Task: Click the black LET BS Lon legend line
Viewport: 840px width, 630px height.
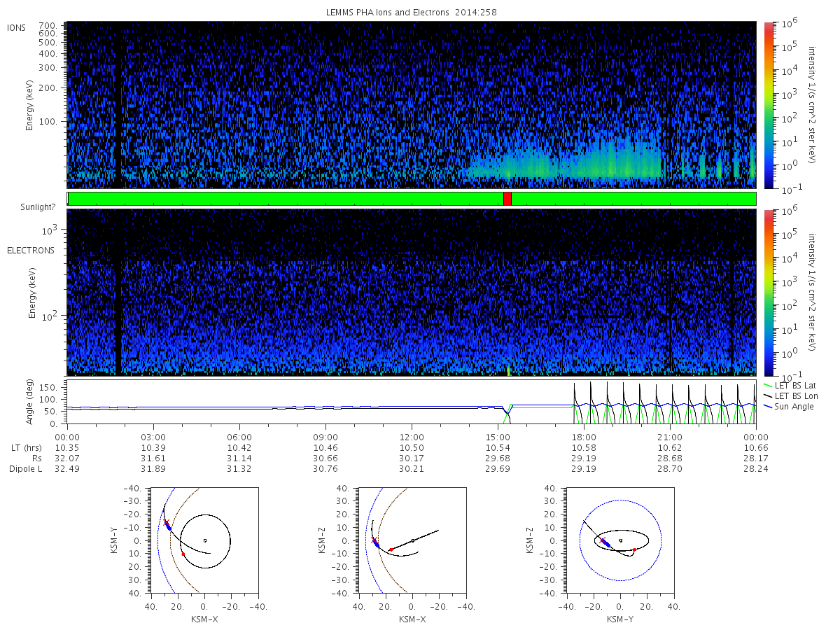Action: (x=767, y=396)
